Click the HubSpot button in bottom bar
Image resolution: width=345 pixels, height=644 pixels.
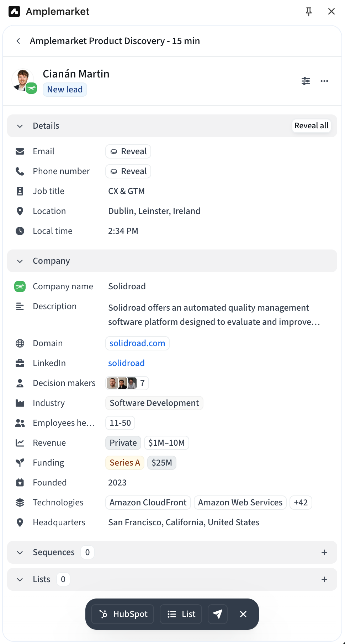(x=123, y=614)
